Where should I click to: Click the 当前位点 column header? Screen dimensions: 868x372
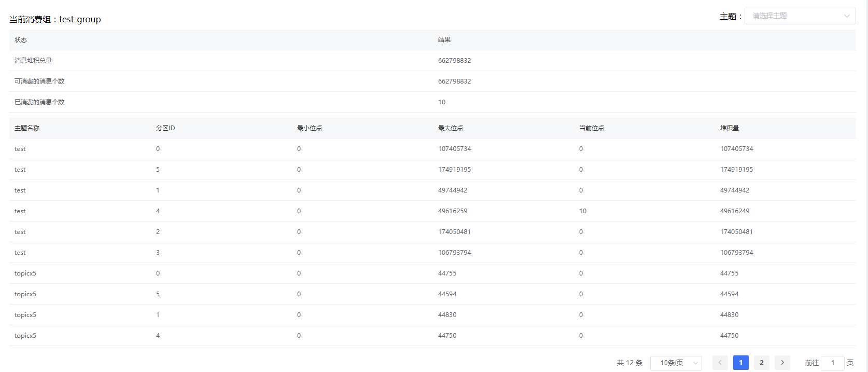tap(591, 128)
